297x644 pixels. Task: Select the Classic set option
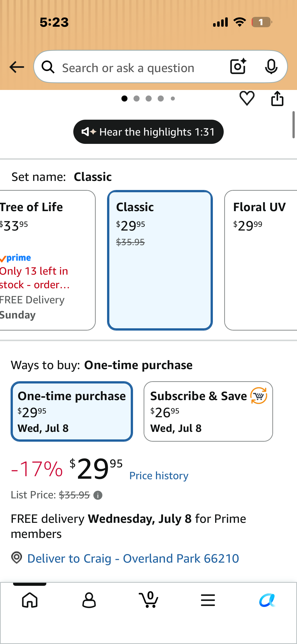(x=160, y=260)
